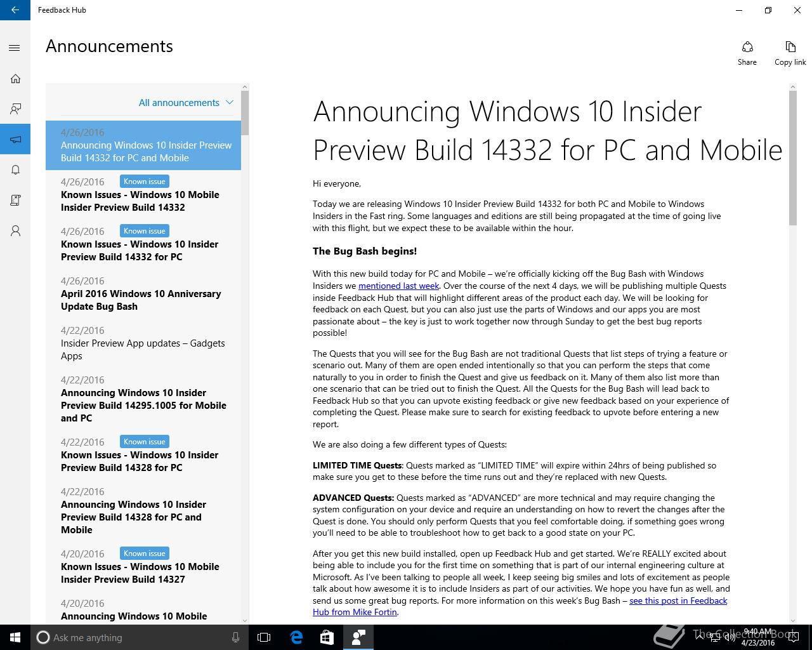Go back using the back arrow

(x=15, y=10)
